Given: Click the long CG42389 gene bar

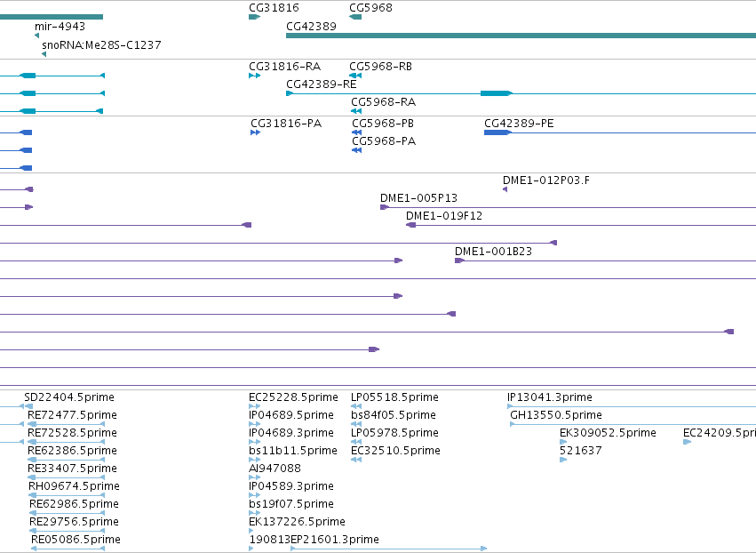Looking at the screenshot, I should pyautogui.click(x=521, y=36).
